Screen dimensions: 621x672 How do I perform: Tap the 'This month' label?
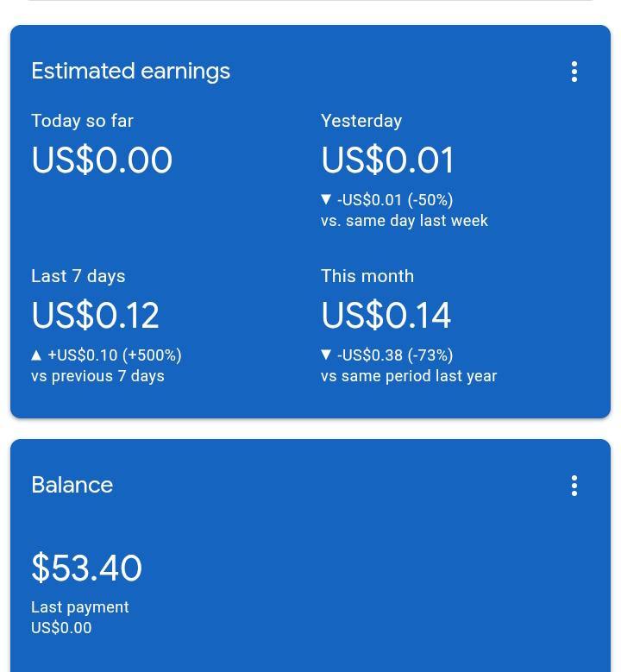[367, 276]
